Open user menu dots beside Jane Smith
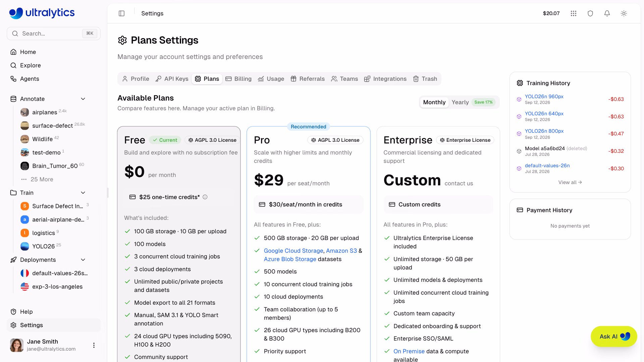The image size is (644, 362). click(94, 345)
